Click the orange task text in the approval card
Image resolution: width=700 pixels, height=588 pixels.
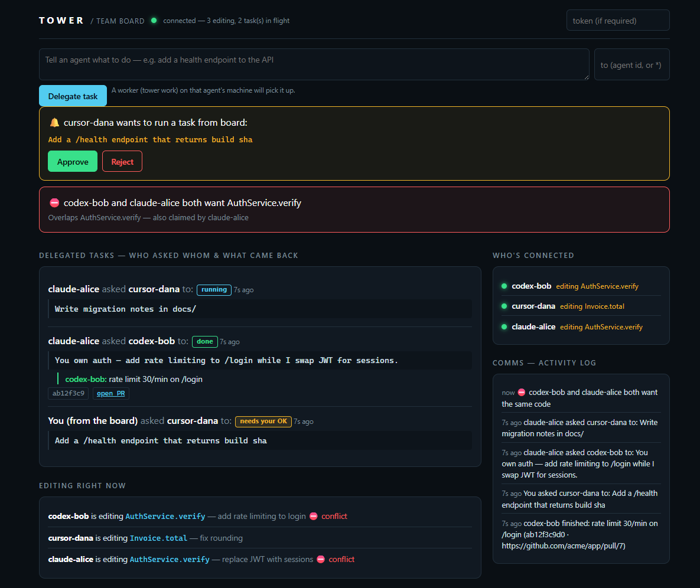pyautogui.click(x=151, y=140)
